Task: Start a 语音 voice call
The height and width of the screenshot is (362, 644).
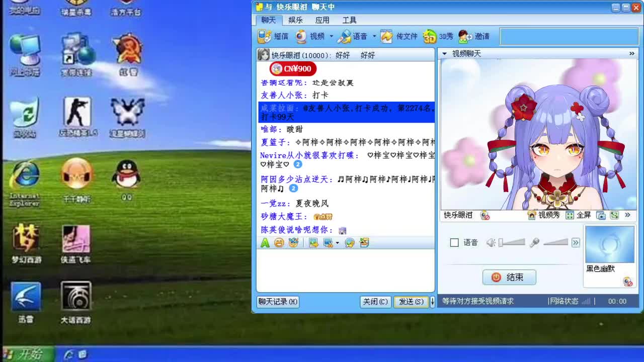Action: [x=352, y=36]
